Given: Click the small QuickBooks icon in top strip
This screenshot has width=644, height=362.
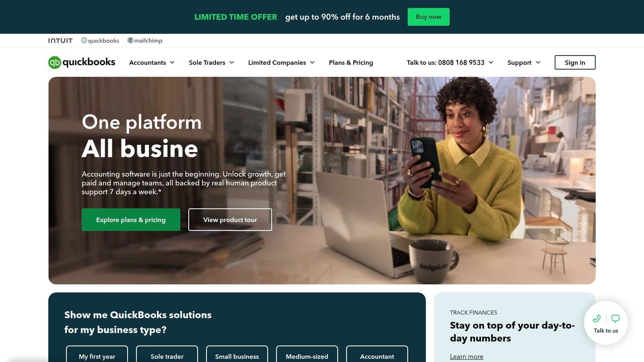Looking at the screenshot, I should (84, 40).
